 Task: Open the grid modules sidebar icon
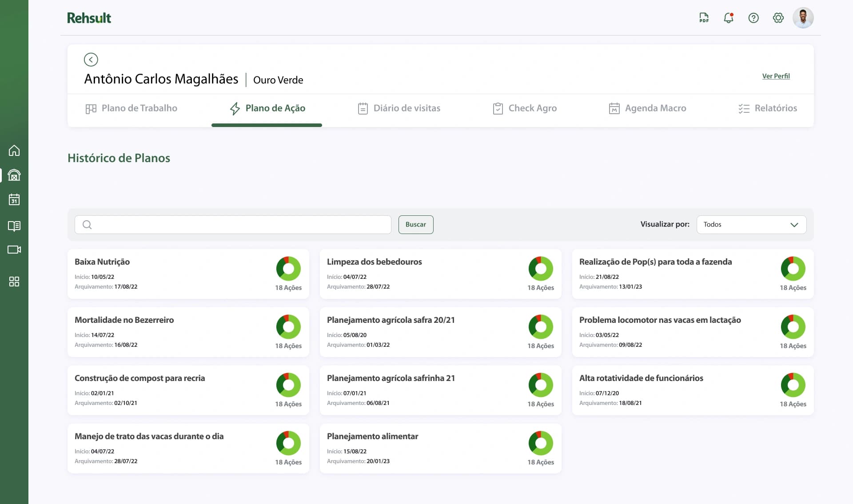tap(14, 282)
